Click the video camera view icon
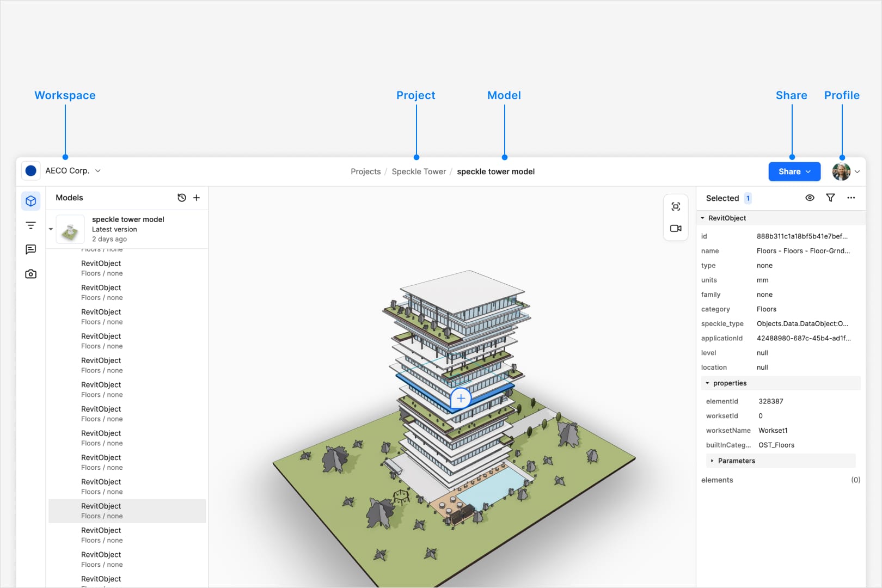The height and width of the screenshot is (588, 882). coord(676,228)
